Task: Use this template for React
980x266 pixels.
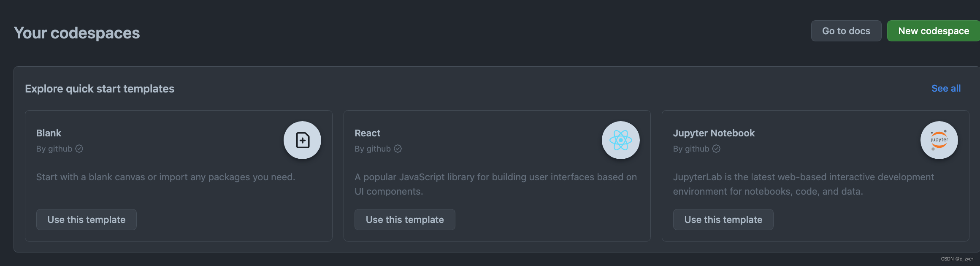Action: 405,220
